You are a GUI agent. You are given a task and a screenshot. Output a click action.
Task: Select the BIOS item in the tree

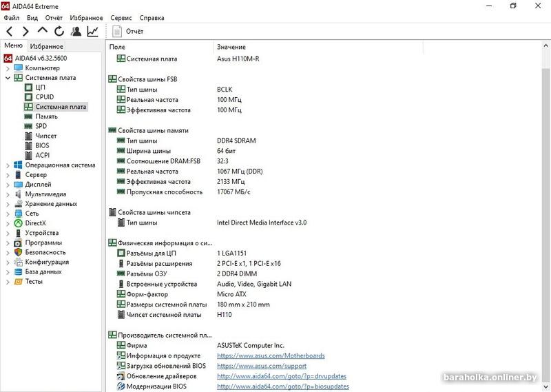(x=42, y=145)
